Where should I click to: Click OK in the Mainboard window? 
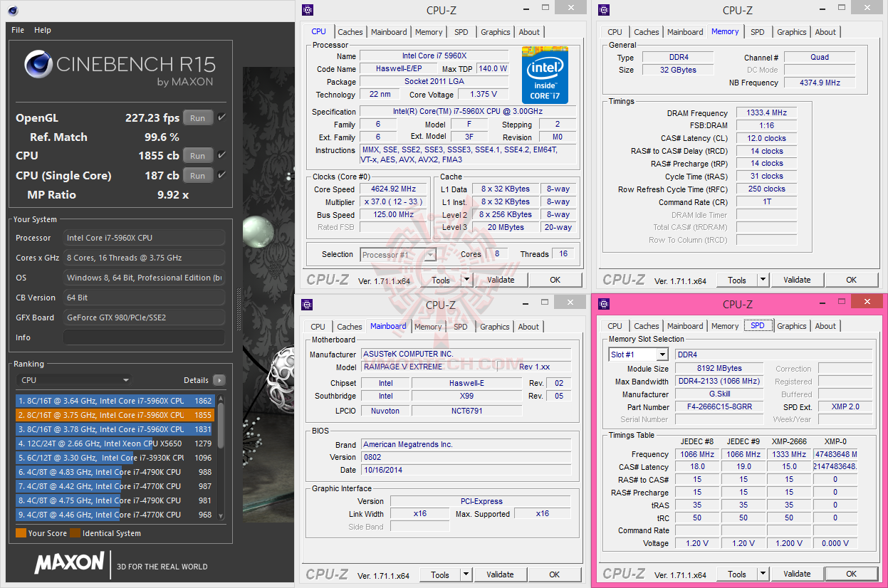tap(555, 574)
